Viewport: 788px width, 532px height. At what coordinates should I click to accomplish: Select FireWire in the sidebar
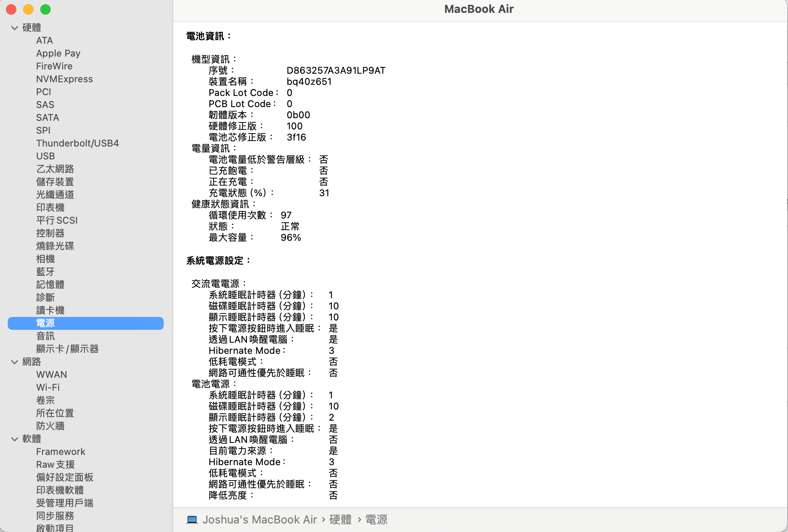tap(54, 66)
